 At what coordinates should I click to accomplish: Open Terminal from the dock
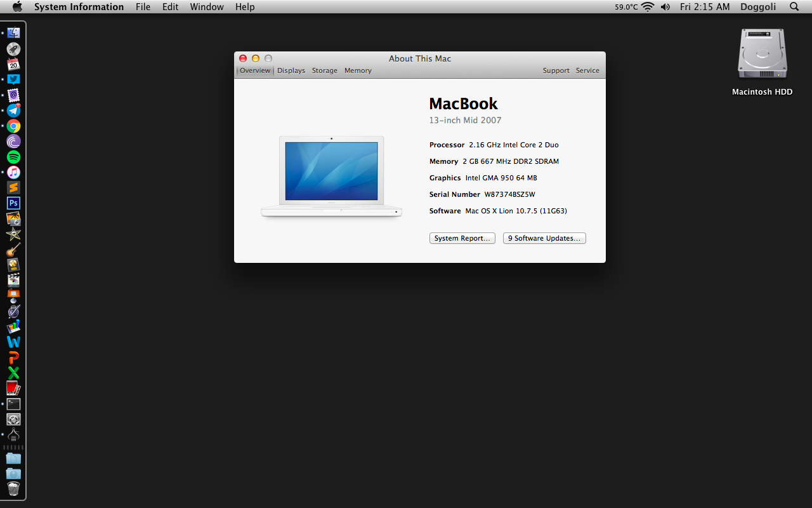click(13, 404)
